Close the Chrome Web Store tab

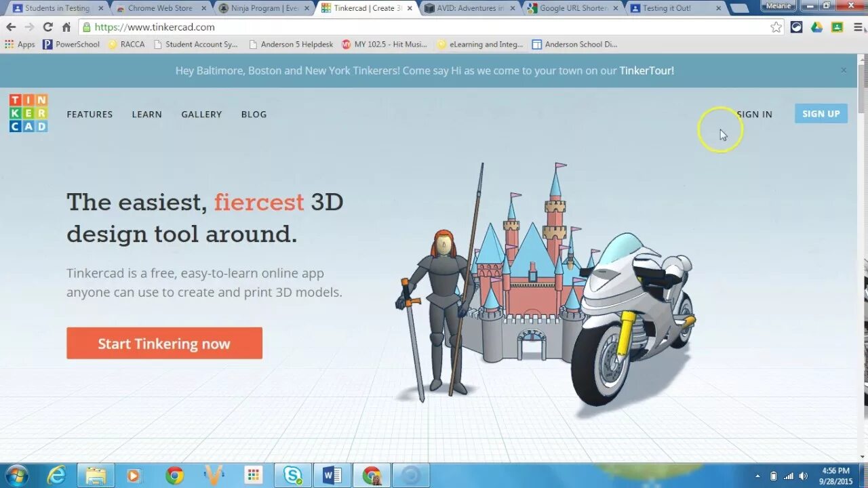203,8
